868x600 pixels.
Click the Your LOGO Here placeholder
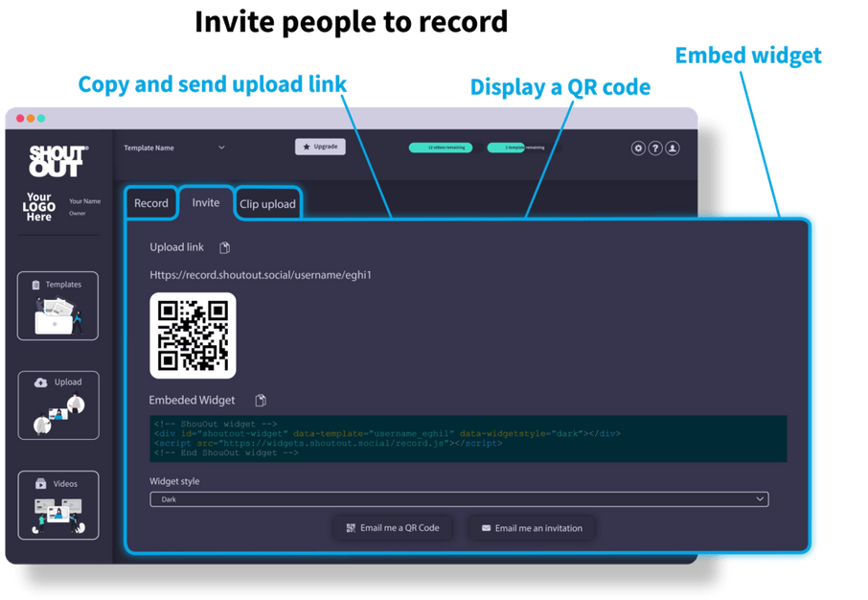point(38,207)
